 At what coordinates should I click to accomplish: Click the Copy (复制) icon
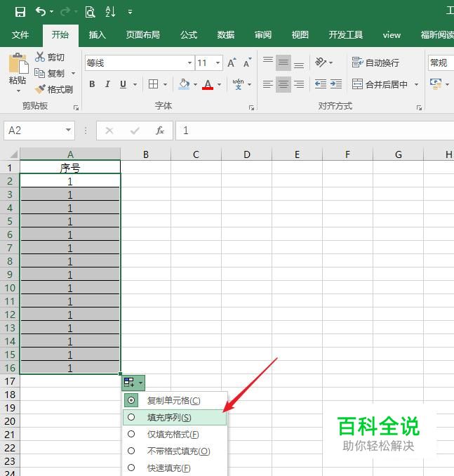(x=39, y=73)
